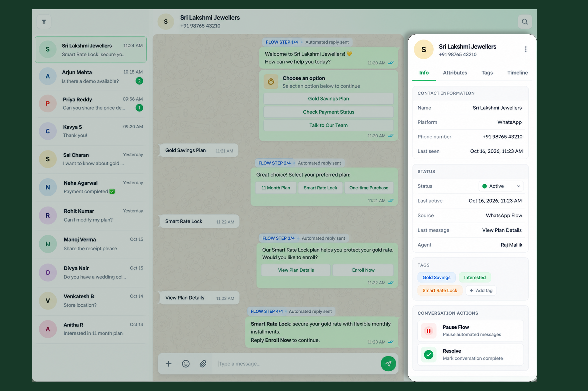Viewport: 588px width, 391px height.
Task: Click the Choose an option hand icon
Action: [271, 82]
